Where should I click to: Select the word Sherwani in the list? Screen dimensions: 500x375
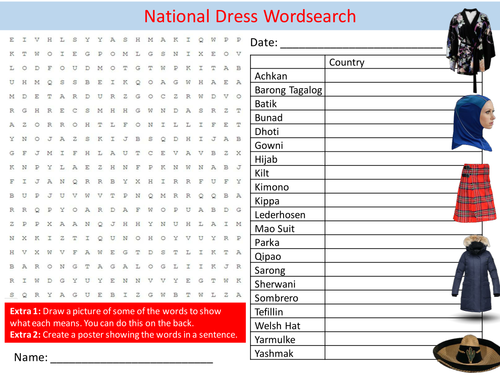click(x=275, y=284)
